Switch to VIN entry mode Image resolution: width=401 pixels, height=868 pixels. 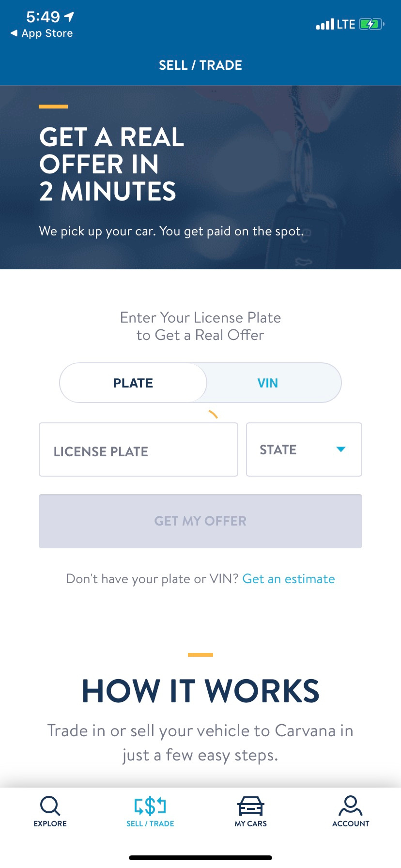[267, 383]
